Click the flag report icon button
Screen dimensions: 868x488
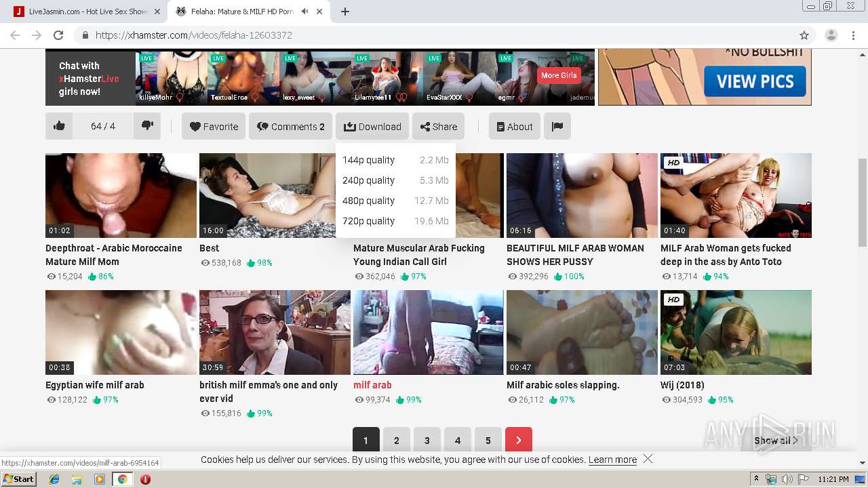tap(557, 126)
